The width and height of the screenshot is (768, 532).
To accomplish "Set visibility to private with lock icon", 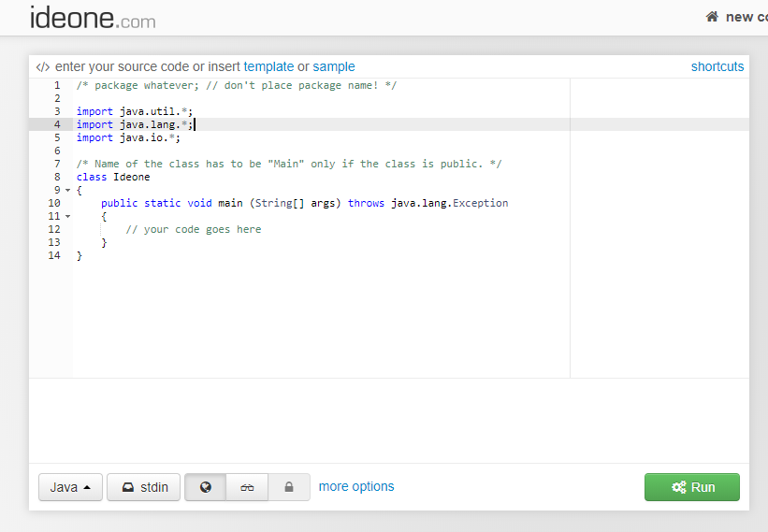I will 289,487.
